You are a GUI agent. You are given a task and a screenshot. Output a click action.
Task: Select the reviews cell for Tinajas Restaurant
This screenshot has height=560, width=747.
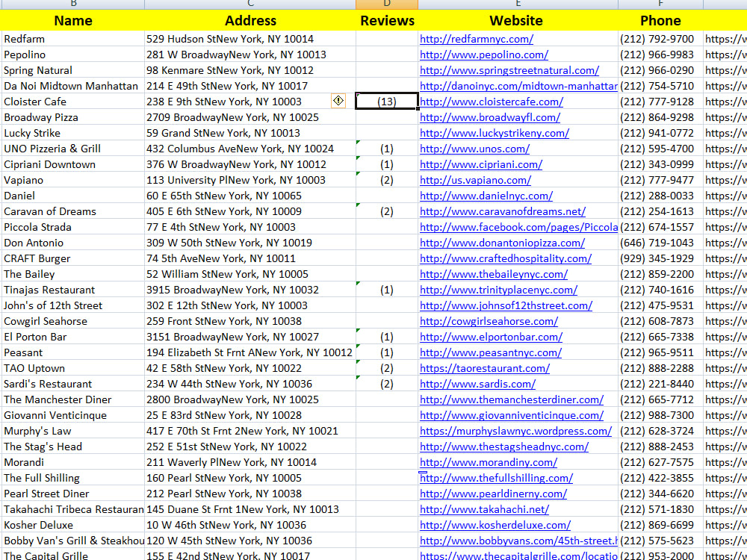tap(387, 290)
